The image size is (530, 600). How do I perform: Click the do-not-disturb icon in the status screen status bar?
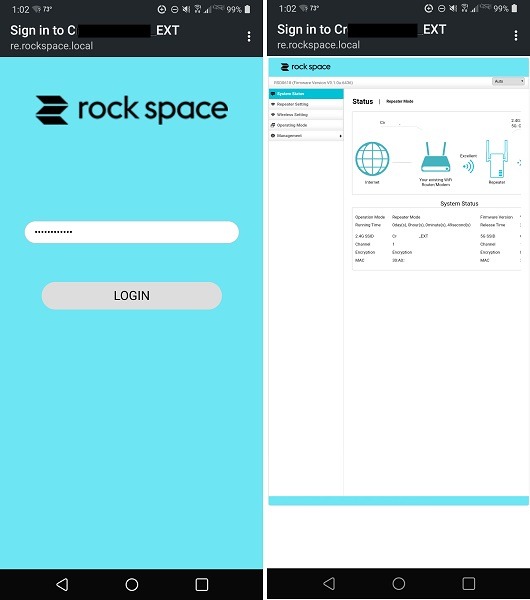pyautogui.click(x=441, y=8)
